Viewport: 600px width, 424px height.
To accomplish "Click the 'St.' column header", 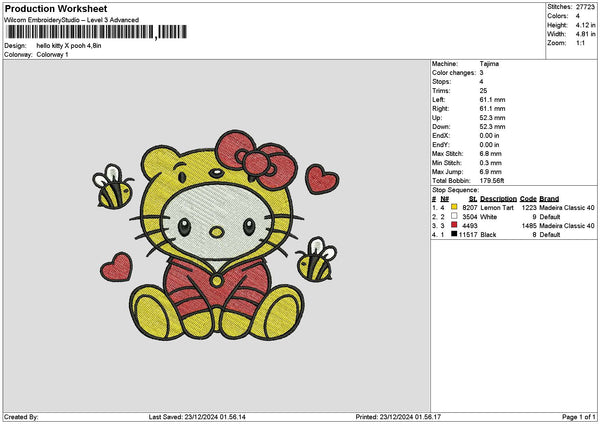I will pyautogui.click(x=473, y=199).
